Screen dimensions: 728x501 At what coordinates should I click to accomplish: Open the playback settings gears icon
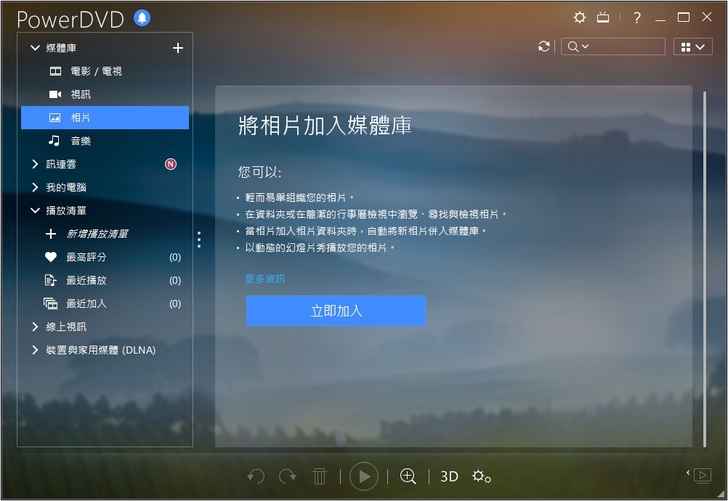(x=481, y=476)
